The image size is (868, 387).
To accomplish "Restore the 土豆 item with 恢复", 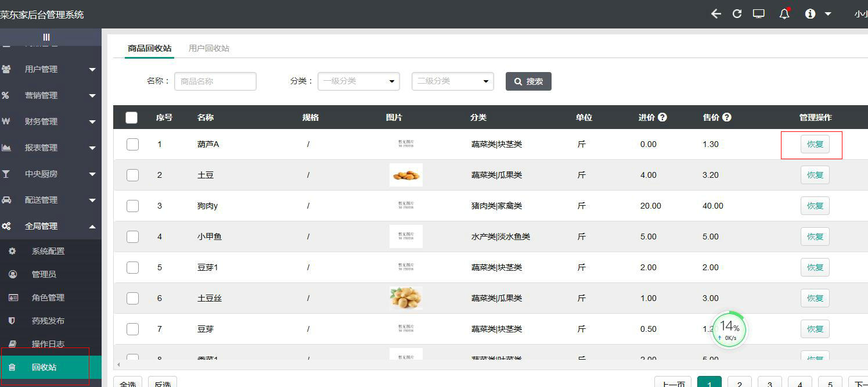I will [x=815, y=175].
